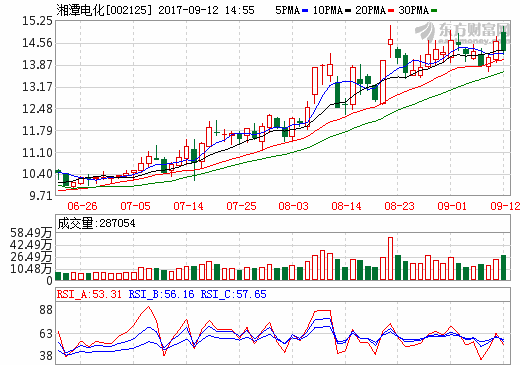Click the 08-03 date label

pos(294,206)
